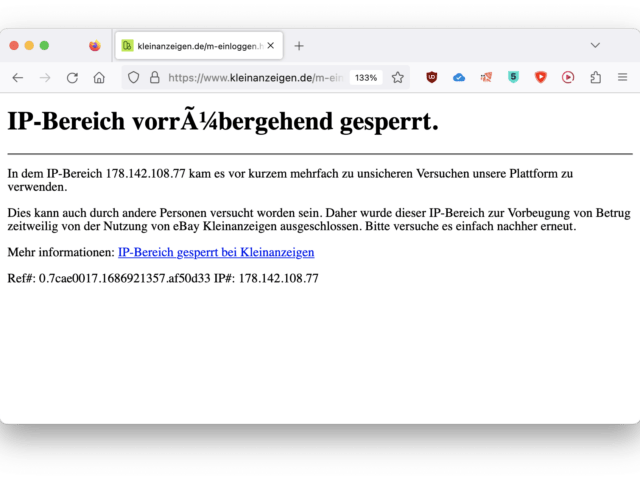Click the heading 'IP-Bereich vorrÃ¼bergehend gesperrt.'
This screenshot has height=480, width=640.
(223, 122)
